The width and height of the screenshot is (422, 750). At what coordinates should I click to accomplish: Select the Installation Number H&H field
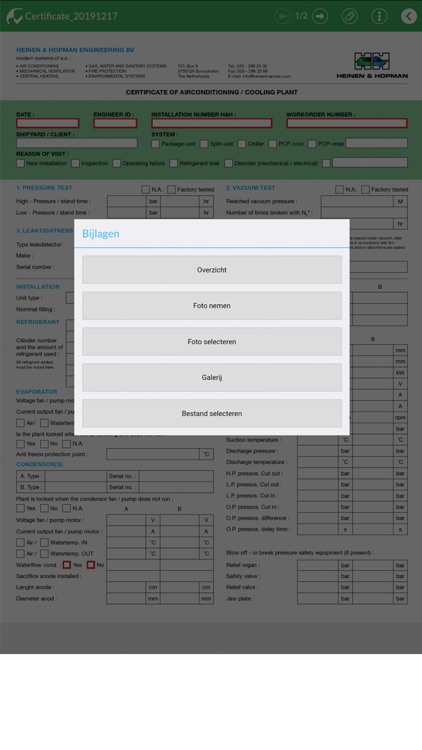click(212, 123)
